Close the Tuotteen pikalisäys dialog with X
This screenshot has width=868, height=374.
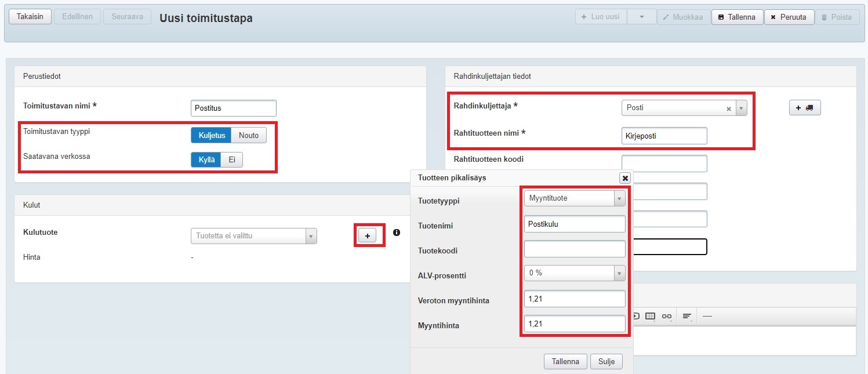[x=624, y=178]
